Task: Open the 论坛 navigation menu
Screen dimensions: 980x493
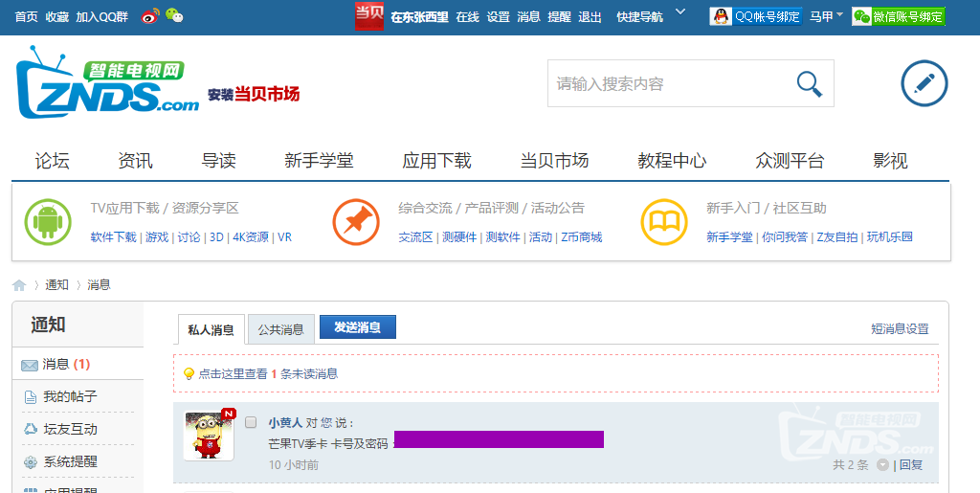Action: coord(52,161)
